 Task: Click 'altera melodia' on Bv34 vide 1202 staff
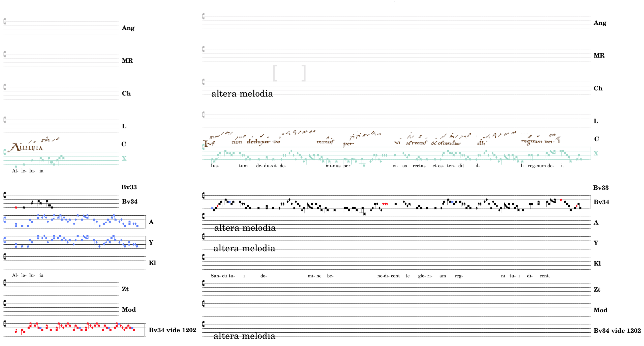(x=244, y=336)
